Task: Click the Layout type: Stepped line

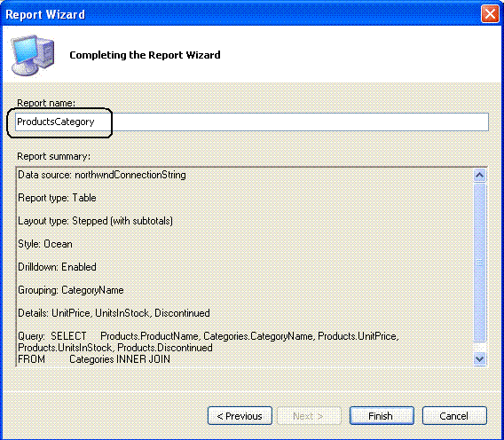Action: pos(96,221)
